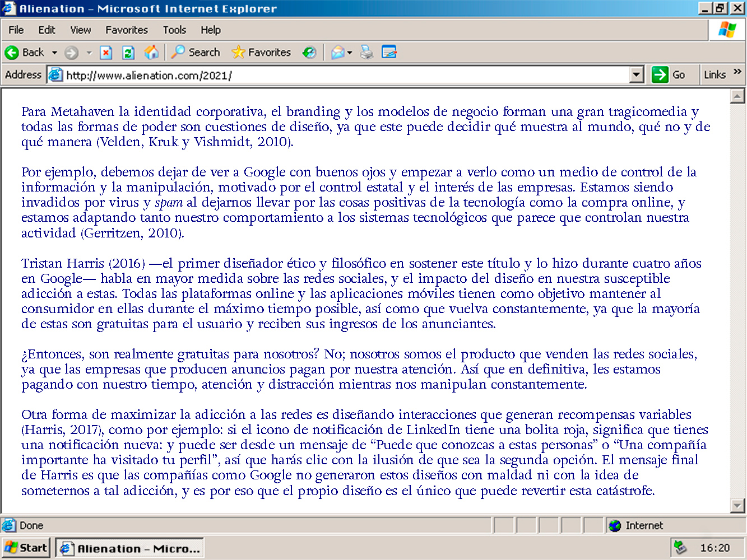Screen dimensions: 747x560
Task: Click the Forward arrow button
Action: click(71, 53)
